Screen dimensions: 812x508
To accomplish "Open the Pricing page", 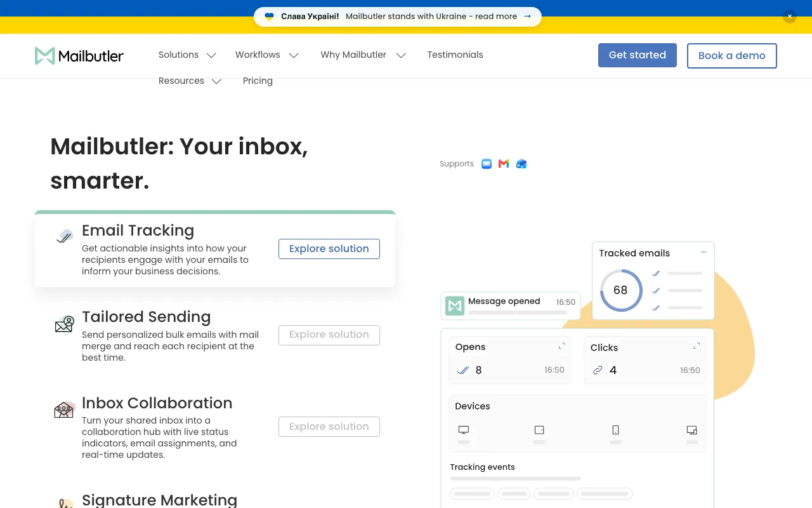I will (258, 81).
